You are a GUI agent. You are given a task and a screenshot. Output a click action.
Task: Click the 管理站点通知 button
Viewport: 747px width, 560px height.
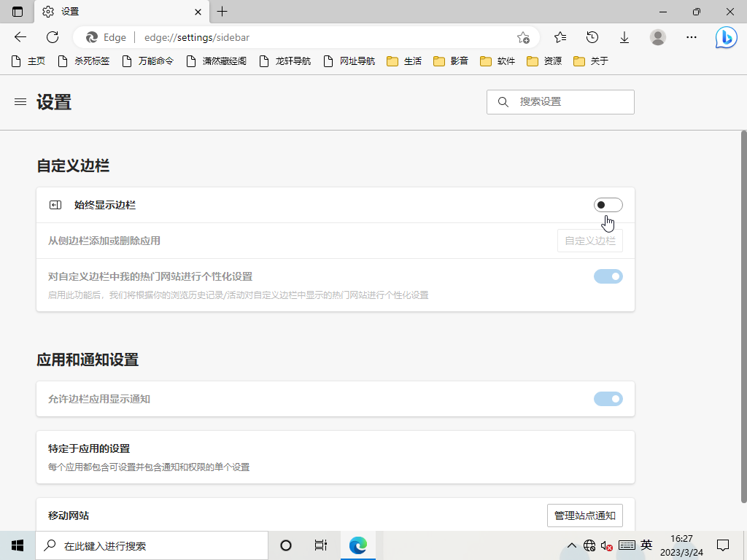pos(584,516)
